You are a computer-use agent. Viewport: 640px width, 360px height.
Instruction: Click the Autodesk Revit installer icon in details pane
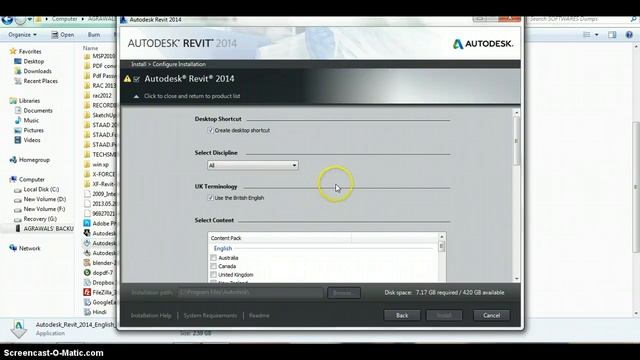(18, 329)
